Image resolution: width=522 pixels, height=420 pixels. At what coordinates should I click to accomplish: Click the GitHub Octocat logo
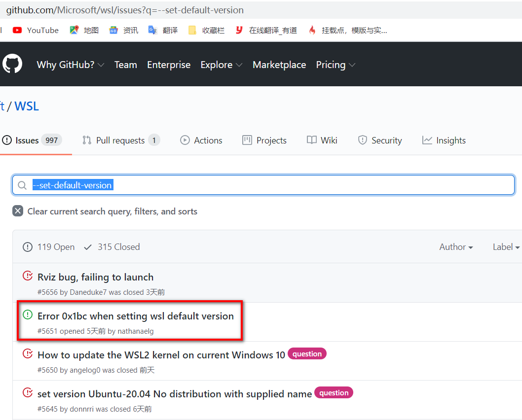[12, 64]
